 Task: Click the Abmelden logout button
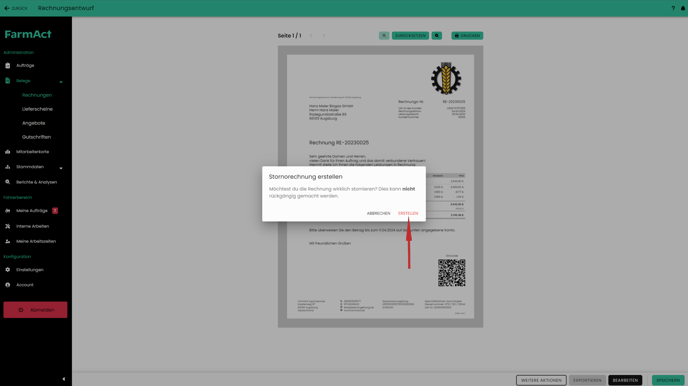coord(35,310)
